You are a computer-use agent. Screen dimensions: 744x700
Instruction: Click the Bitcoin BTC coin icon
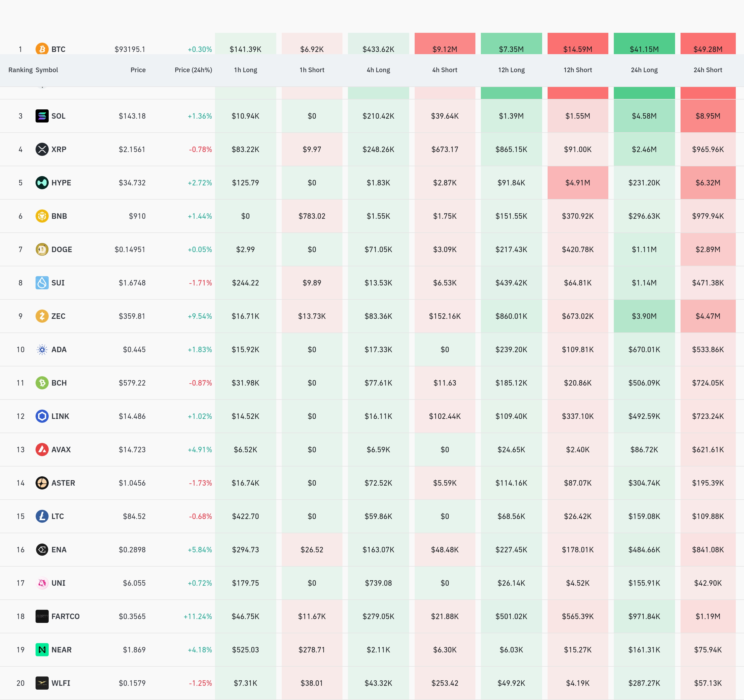[42, 49]
